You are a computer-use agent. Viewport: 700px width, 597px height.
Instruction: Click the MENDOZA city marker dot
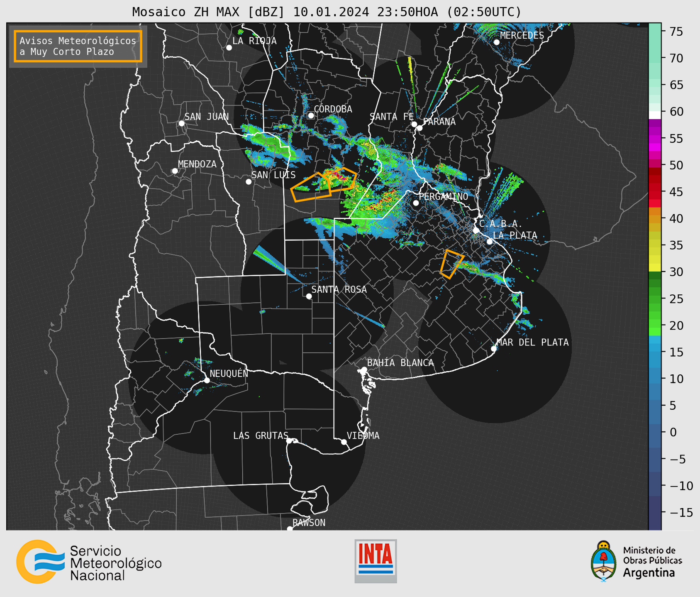tap(175, 171)
